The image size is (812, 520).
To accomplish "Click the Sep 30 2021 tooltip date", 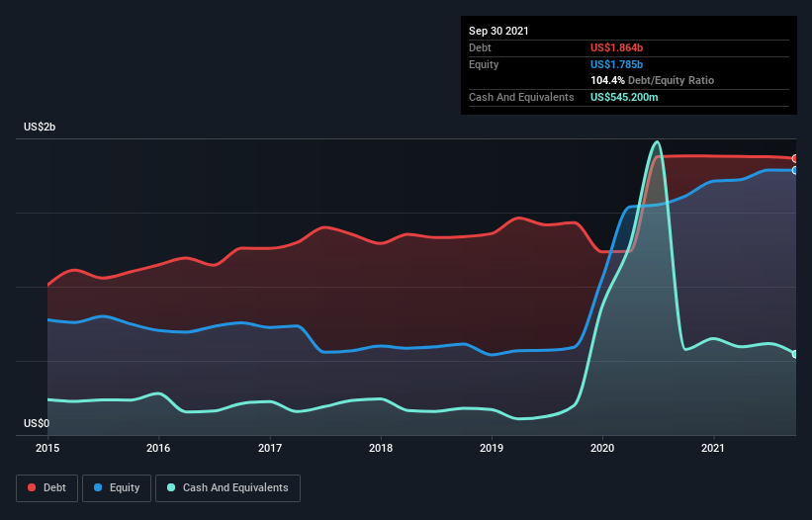I will pos(498,31).
